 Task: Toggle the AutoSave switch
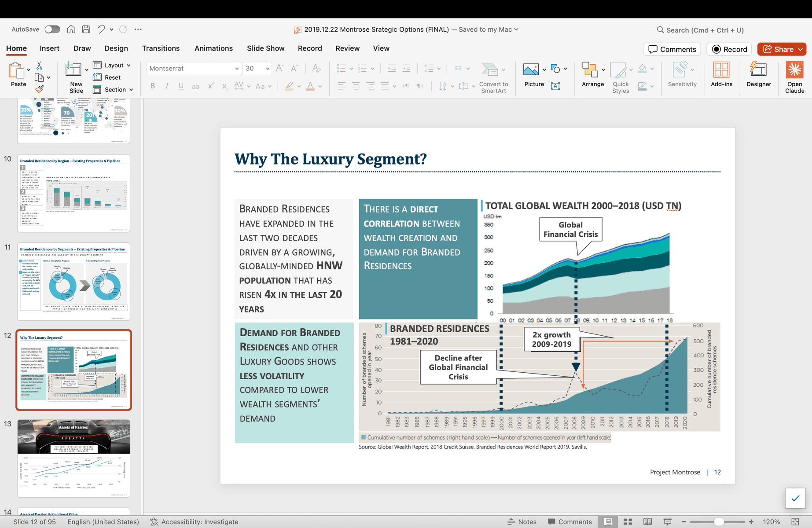[x=52, y=29]
